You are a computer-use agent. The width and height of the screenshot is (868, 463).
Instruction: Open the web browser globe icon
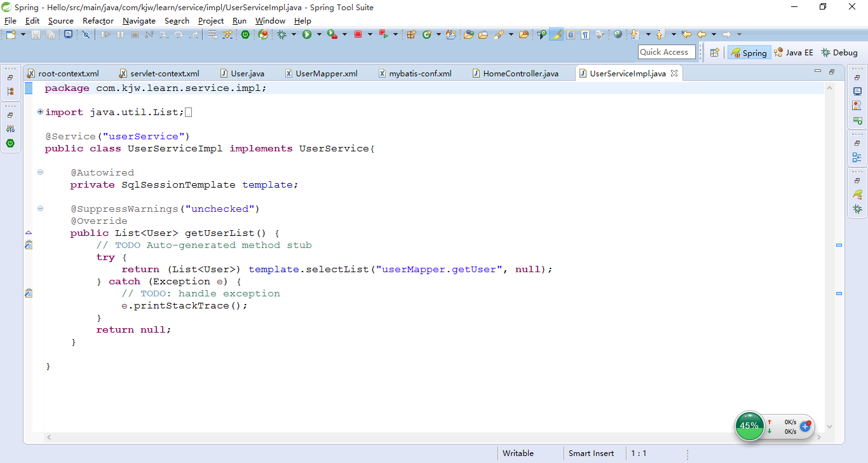618,34
